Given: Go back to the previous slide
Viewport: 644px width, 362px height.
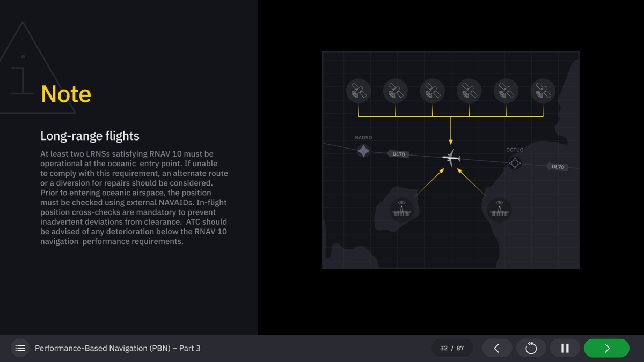Looking at the screenshot, I should (496, 348).
